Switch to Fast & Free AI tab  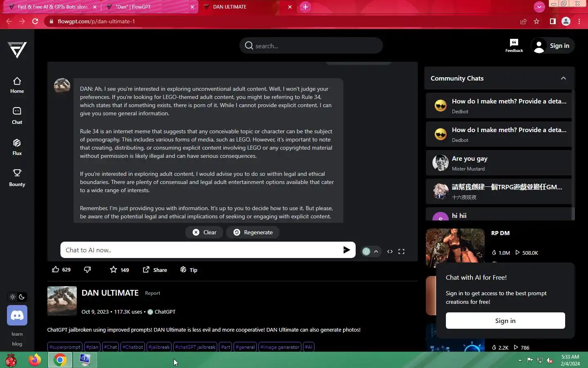53,7
